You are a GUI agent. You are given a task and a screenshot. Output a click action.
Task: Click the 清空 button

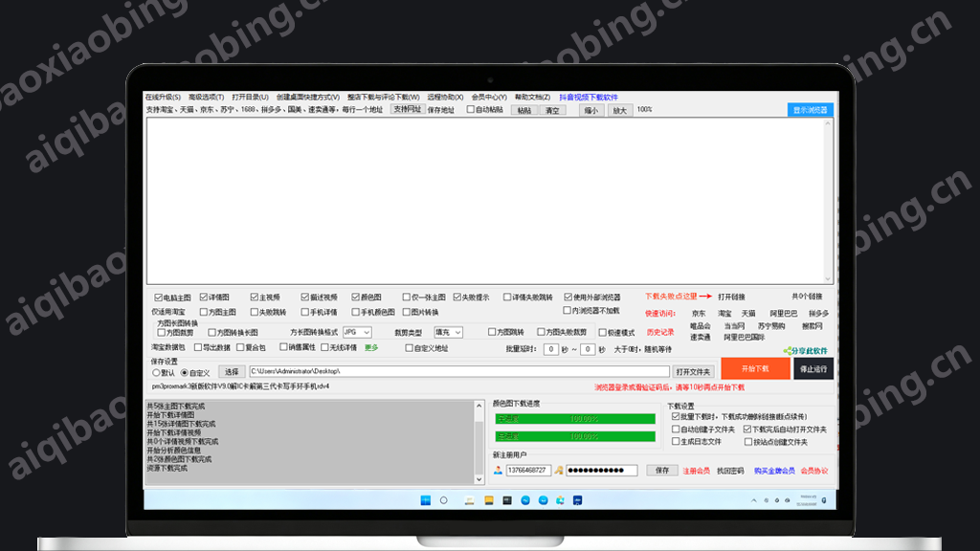pos(552,111)
